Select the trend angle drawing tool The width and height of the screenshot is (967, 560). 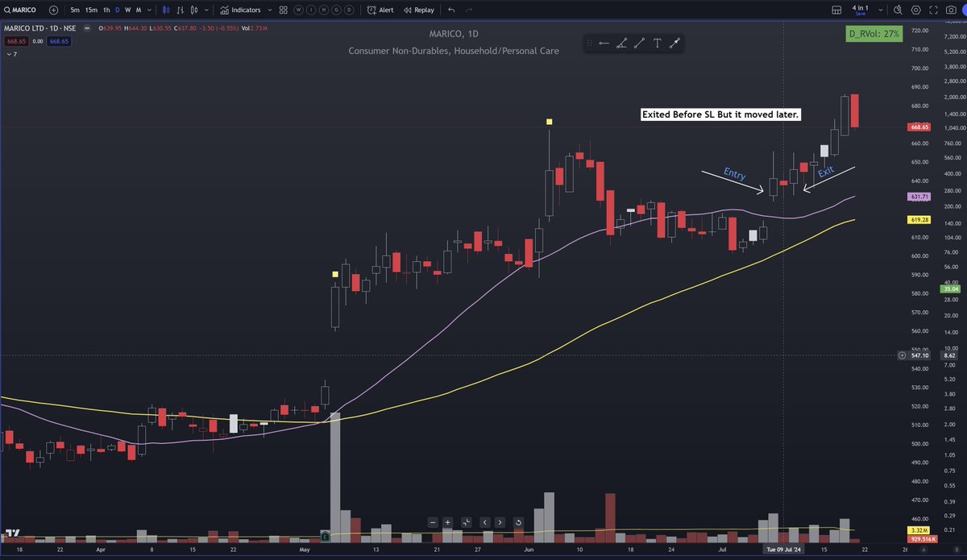pos(621,44)
